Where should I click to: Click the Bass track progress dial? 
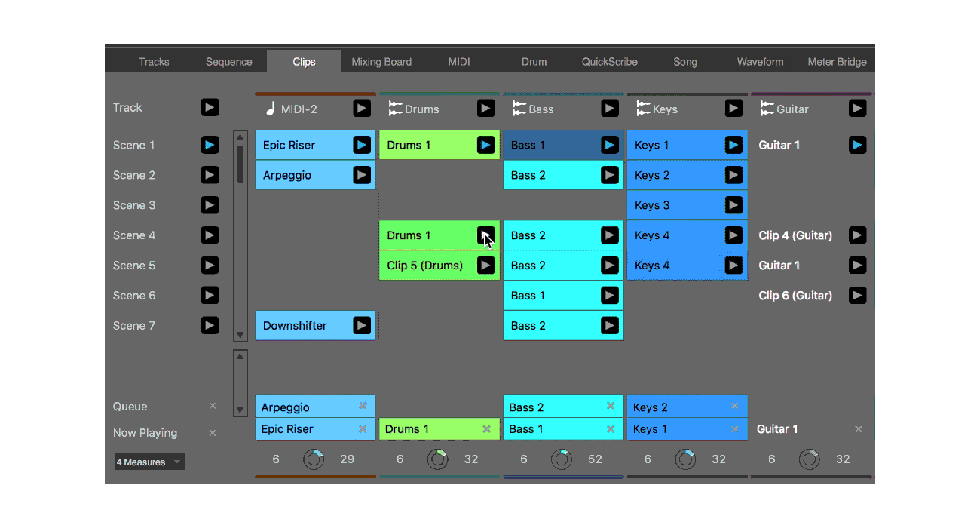tap(561, 459)
